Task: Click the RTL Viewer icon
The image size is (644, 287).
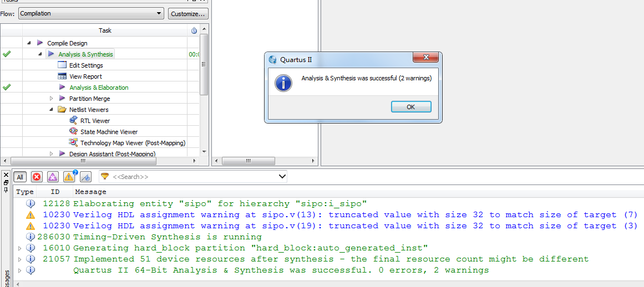Action: (x=74, y=120)
